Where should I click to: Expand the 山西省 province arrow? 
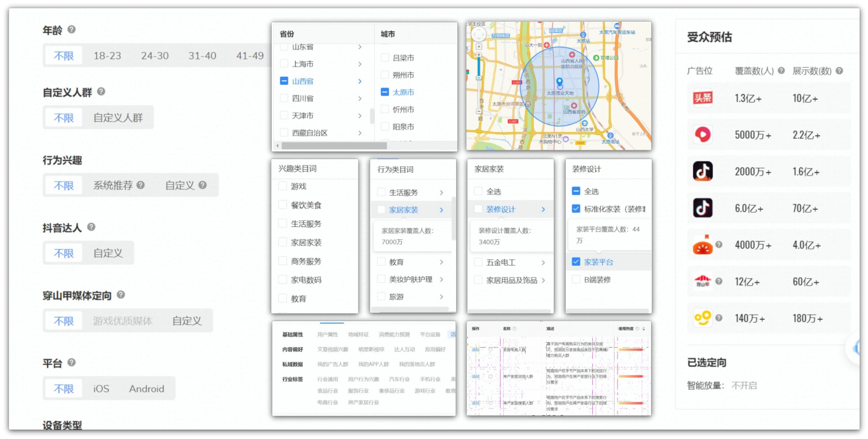tap(360, 81)
